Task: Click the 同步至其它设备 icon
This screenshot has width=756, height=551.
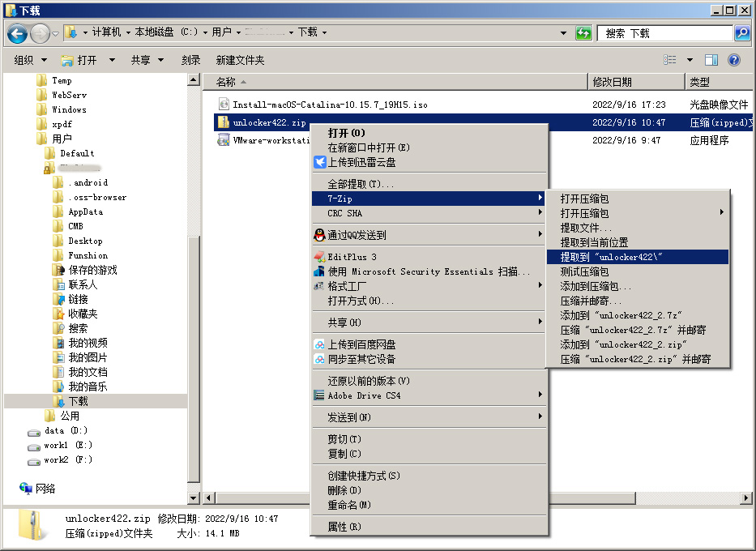Action: [x=319, y=359]
